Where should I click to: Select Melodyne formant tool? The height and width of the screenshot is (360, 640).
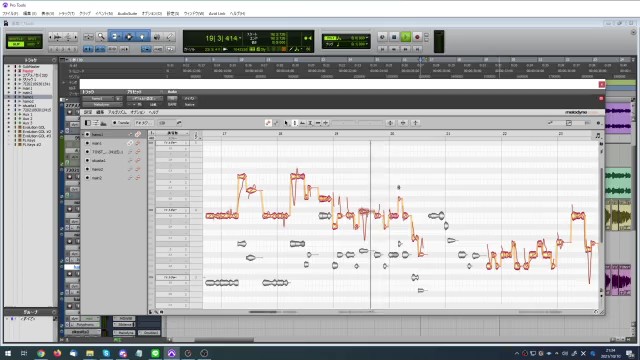coord(302,123)
